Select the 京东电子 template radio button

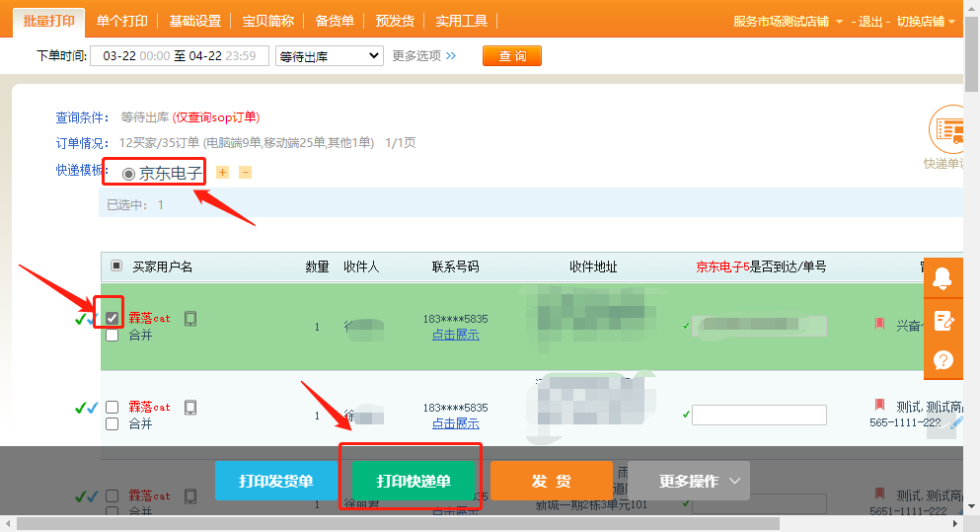tap(128, 175)
